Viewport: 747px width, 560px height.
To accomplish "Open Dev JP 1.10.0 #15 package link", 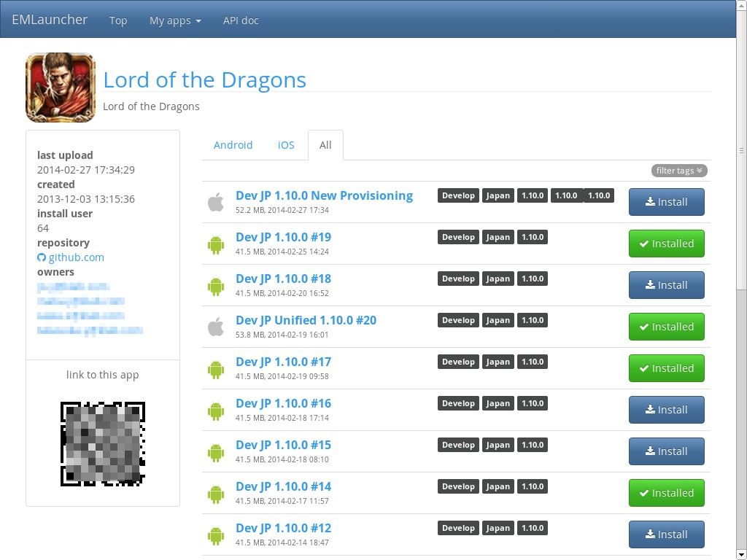I will pos(284,445).
